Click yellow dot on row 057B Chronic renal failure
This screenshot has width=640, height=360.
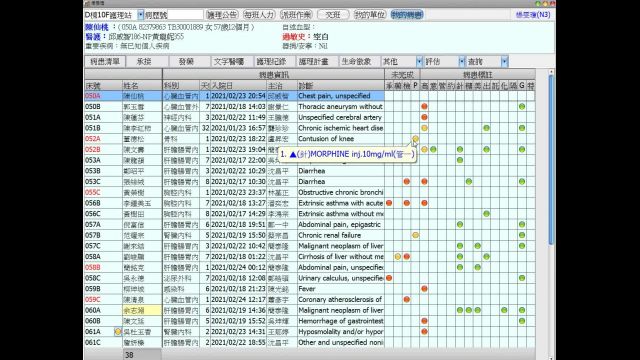[415, 235]
